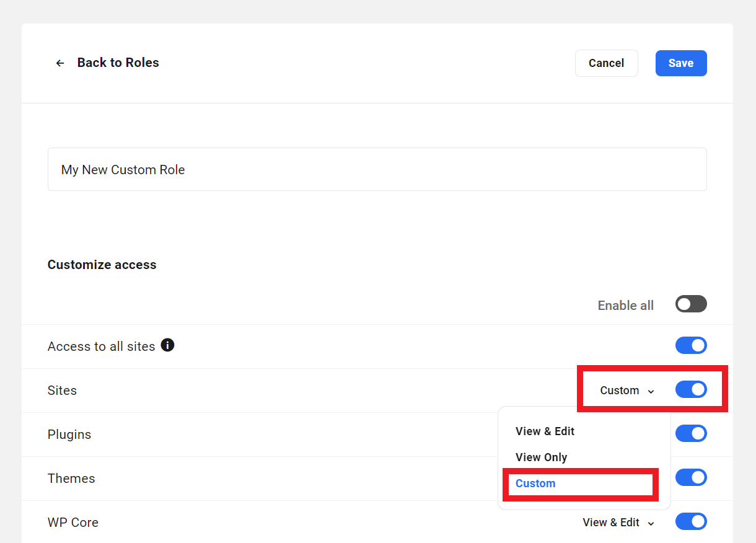Toggle the Plugins permission switch

pyautogui.click(x=691, y=434)
